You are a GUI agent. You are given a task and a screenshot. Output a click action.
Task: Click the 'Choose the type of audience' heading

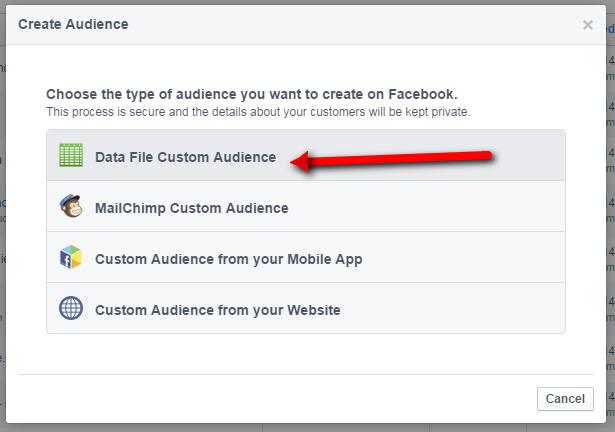[x=252, y=94]
